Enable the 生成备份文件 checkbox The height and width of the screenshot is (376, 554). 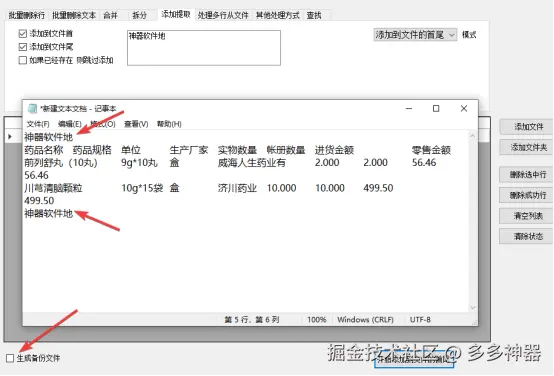(10, 358)
